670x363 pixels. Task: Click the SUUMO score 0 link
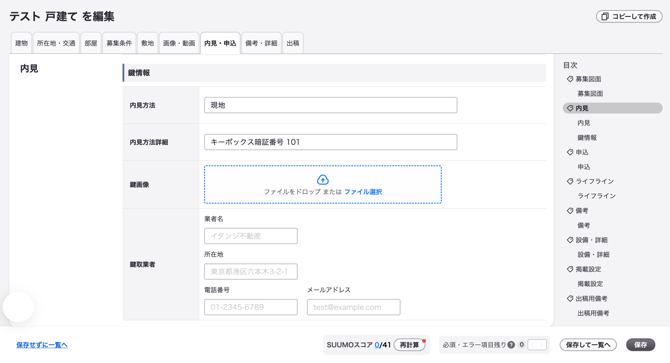point(377,345)
